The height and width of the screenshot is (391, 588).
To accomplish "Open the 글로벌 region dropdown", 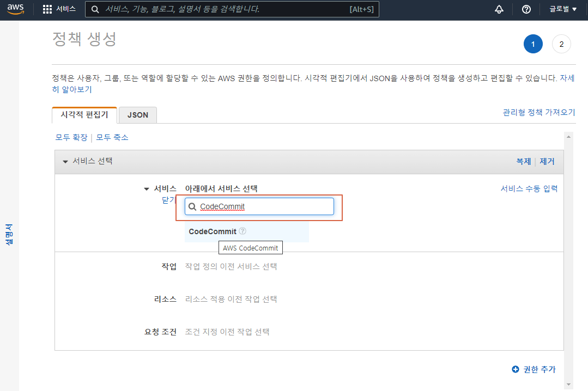I will click(563, 9).
